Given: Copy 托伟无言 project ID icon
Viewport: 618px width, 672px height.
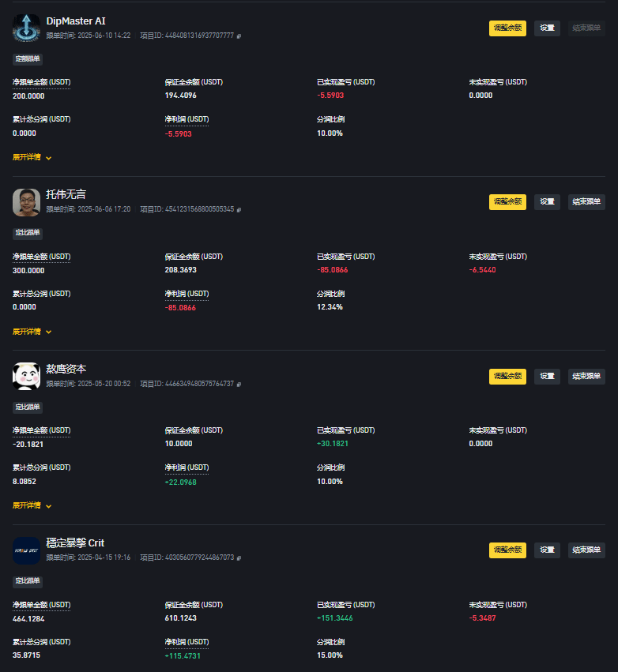Looking at the screenshot, I should (x=239, y=209).
